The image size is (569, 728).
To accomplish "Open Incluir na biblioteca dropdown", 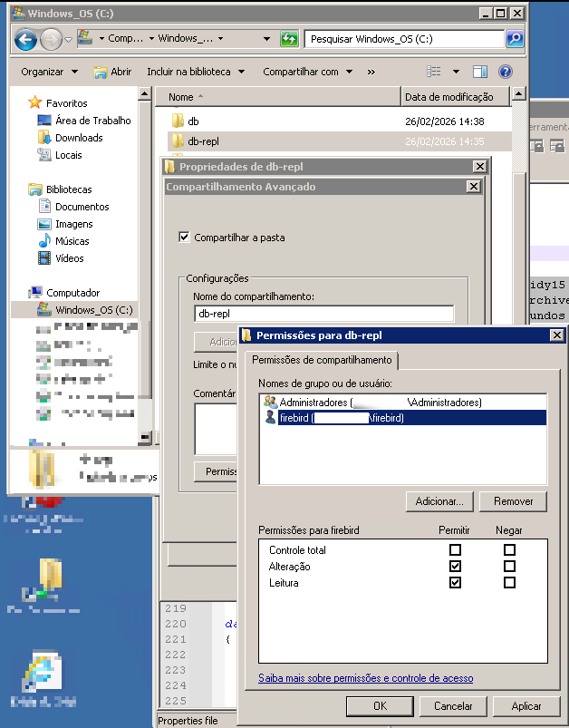I will [x=196, y=72].
